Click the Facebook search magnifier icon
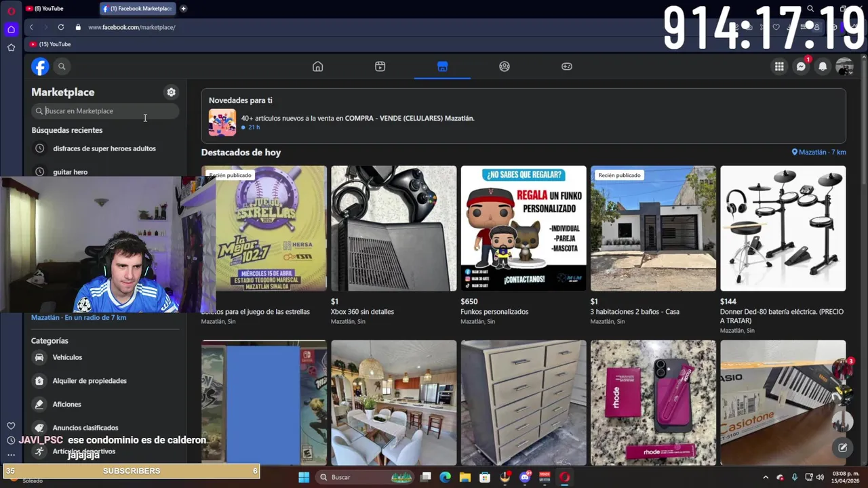 click(x=62, y=66)
